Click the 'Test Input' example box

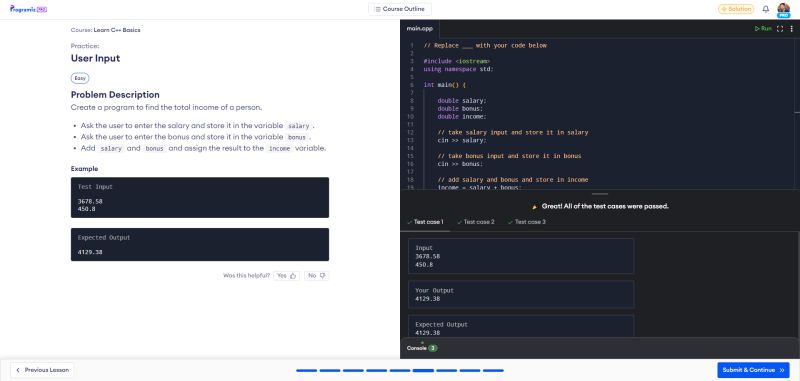coord(200,197)
